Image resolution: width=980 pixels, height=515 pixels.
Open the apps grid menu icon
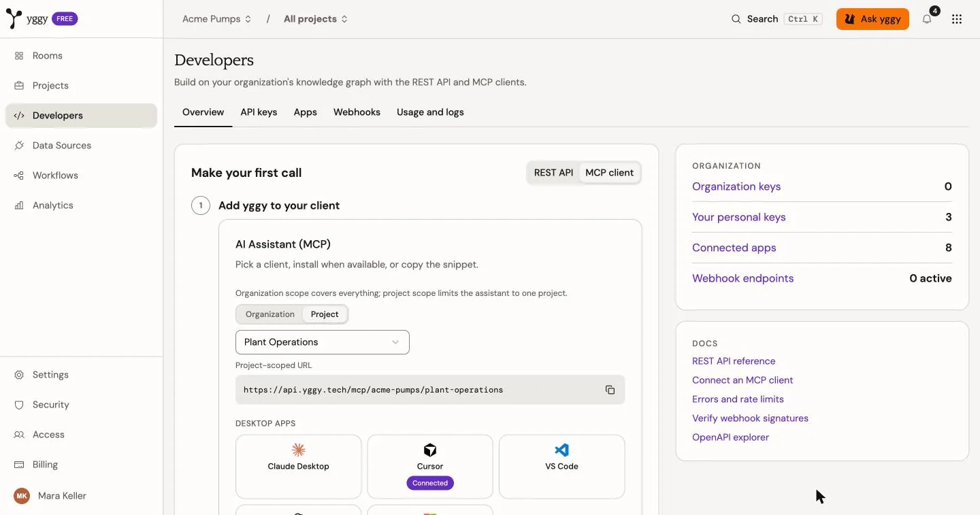tap(957, 19)
